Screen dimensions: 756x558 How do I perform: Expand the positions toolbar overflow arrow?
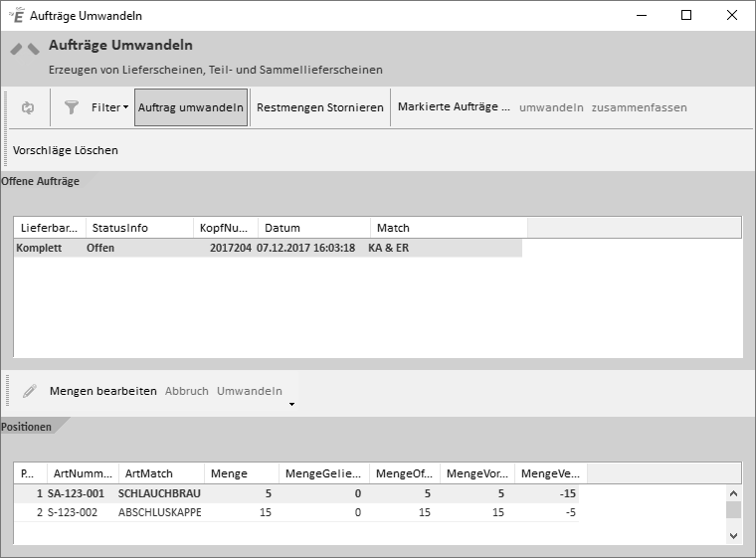pyautogui.click(x=291, y=404)
